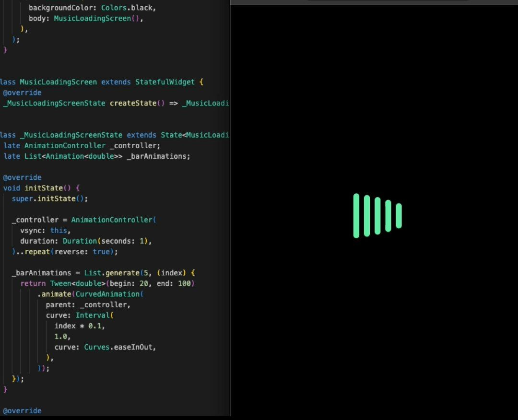Click the MusicLoadingScreen class name declaration
The image size is (518, 420).
coord(58,82)
